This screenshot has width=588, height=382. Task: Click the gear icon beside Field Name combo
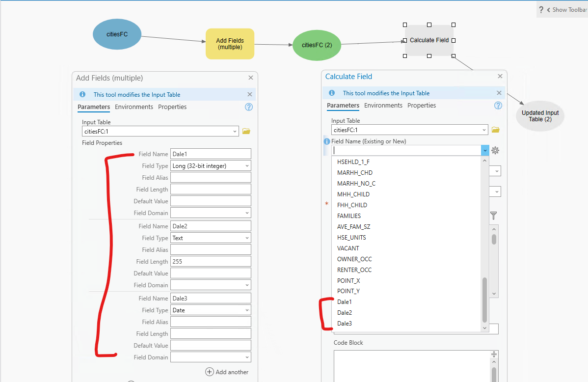point(495,150)
